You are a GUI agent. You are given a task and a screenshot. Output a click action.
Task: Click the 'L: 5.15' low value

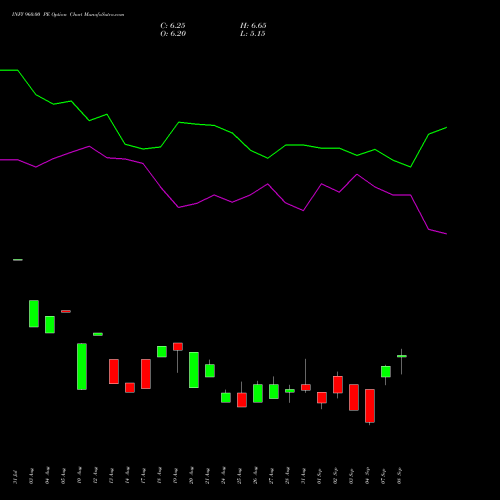tap(253, 33)
